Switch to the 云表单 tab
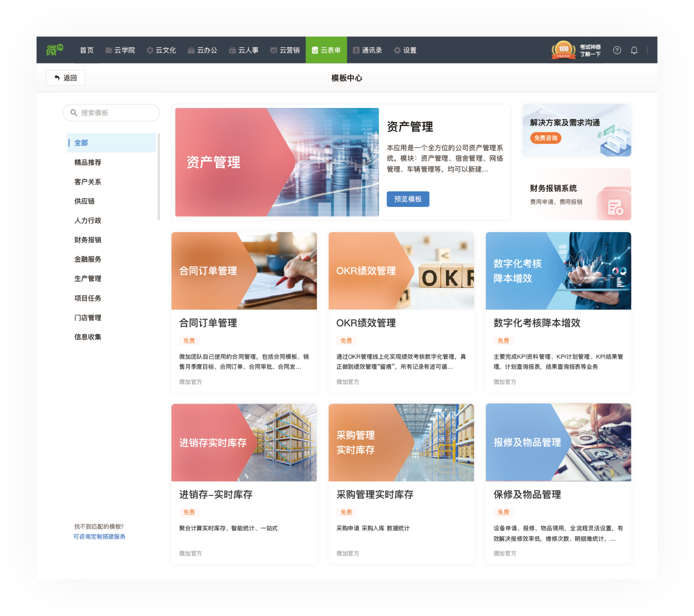 [x=326, y=50]
